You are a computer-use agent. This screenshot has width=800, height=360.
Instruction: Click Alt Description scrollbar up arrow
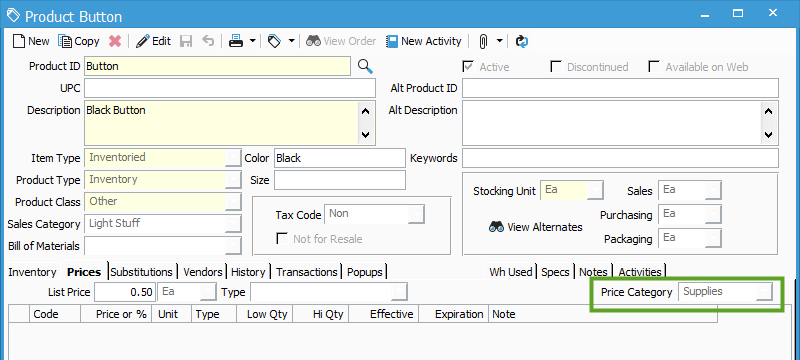pyautogui.click(x=769, y=111)
